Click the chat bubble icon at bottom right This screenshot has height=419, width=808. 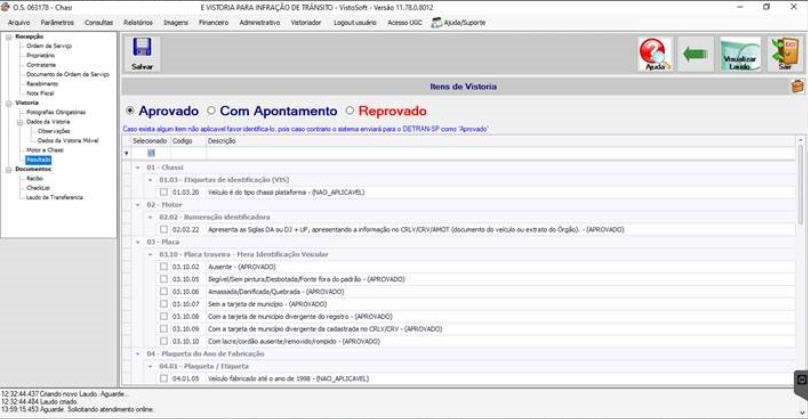[801, 380]
